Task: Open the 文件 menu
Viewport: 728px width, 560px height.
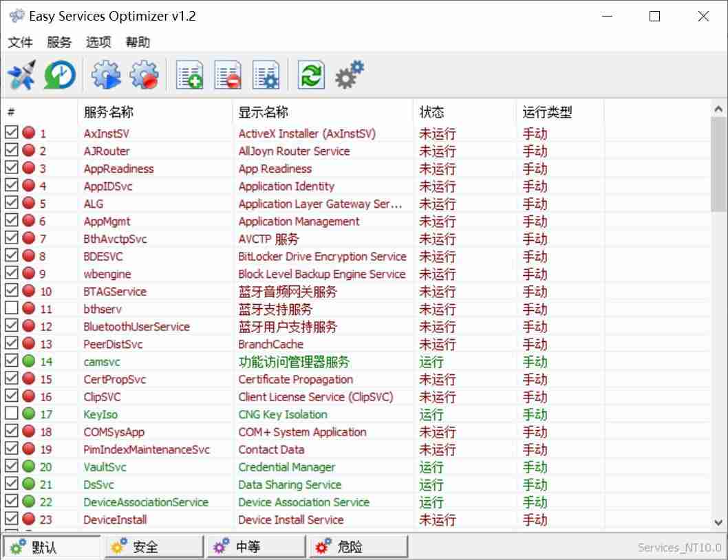Action: pyautogui.click(x=20, y=42)
